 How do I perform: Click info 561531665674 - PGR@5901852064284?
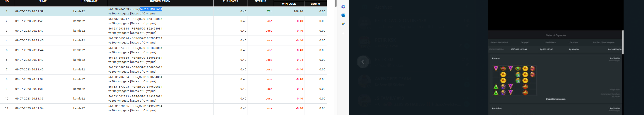pyautogui.click(x=135, y=38)
